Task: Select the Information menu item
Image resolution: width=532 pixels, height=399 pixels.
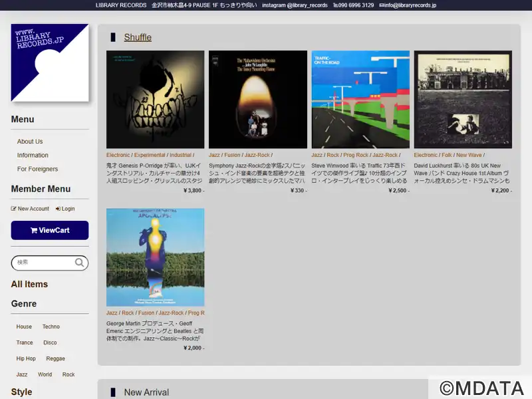Action: pyautogui.click(x=33, y=155)
